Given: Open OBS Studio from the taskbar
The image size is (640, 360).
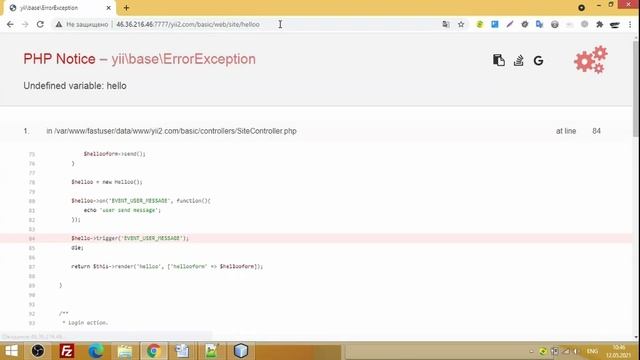Looking at the screenshot, I should [x=38, y=351].
